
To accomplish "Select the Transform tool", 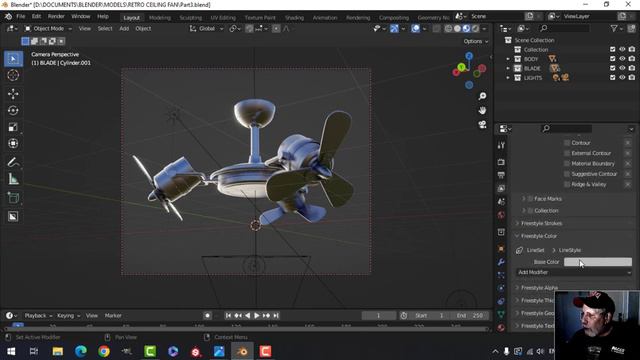I will pyautogui.click(x=13, y=143).
